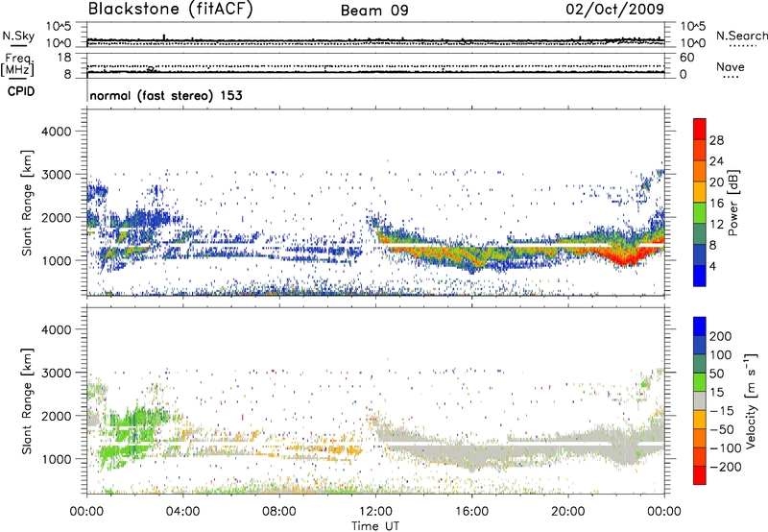Click the '08:00' time axis tick label
This screenshot has height=532, width=768.
coord(279,512)
